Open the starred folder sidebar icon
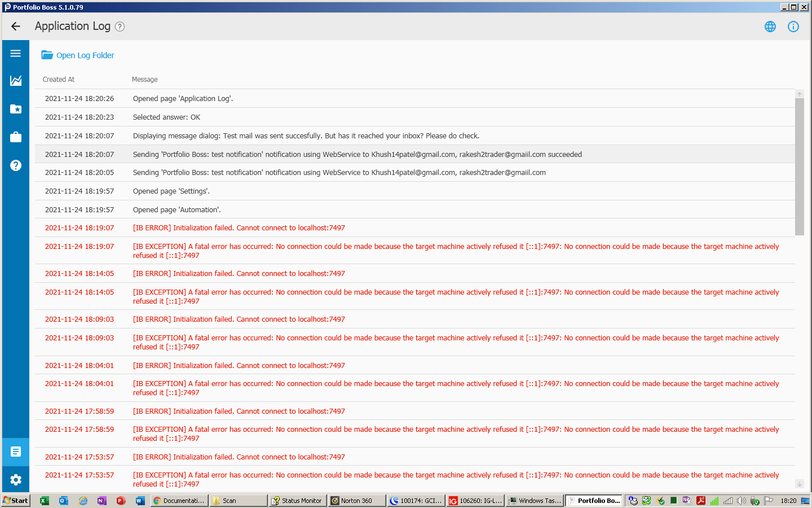The width and height of the screenshot is (812, 508). click(x=16, y=109)
